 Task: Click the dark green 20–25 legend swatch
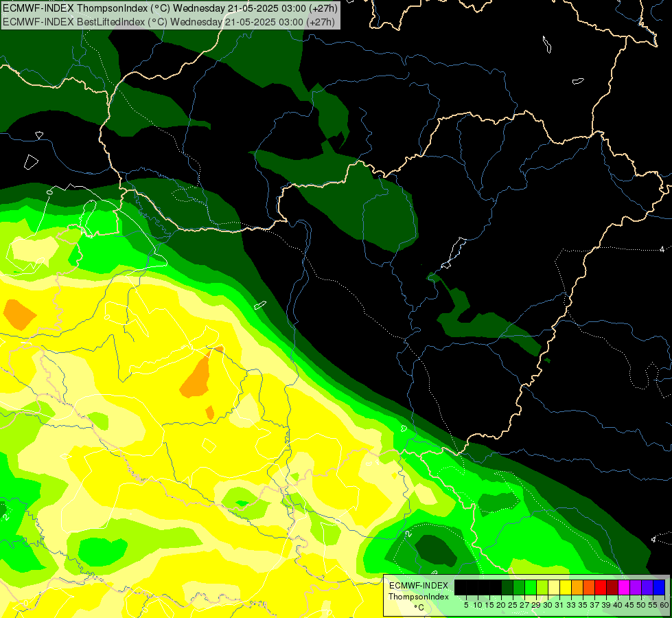507,588
